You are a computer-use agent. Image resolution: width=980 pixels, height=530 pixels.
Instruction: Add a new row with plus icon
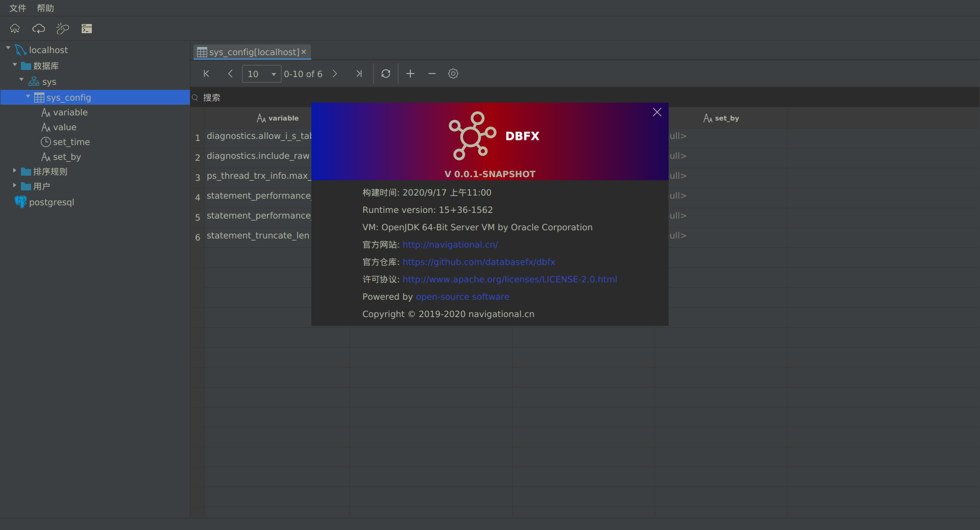(410, 74)
